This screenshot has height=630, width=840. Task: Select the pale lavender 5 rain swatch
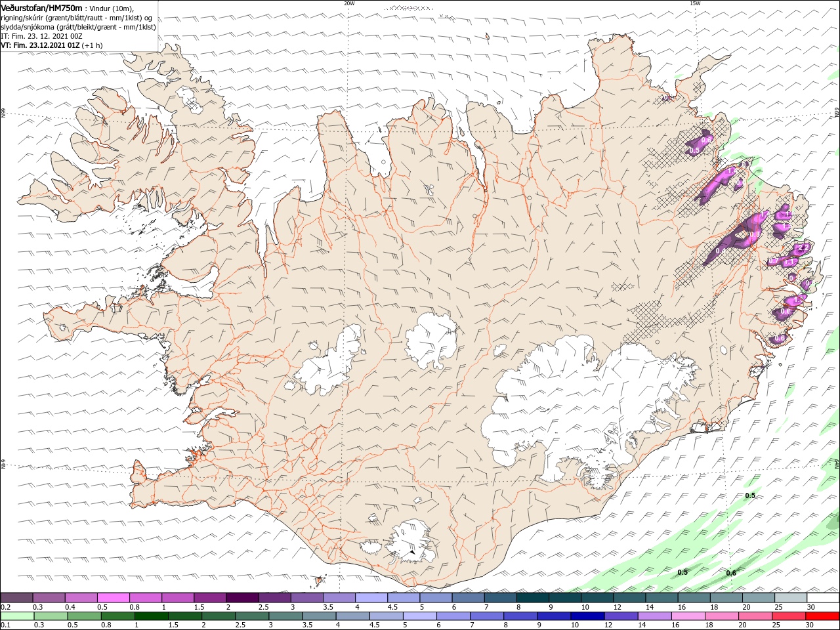pyautogui.click(x=419, y=616)
